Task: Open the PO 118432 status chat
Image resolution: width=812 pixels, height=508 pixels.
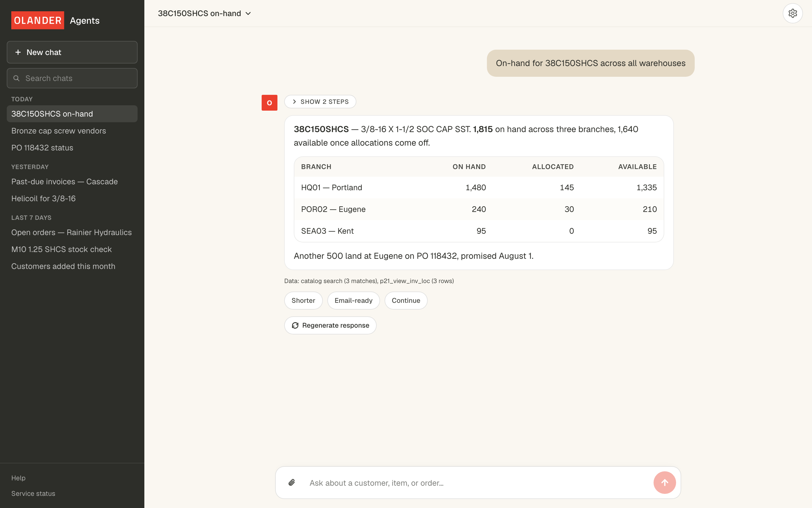Action: coord(72,148)
